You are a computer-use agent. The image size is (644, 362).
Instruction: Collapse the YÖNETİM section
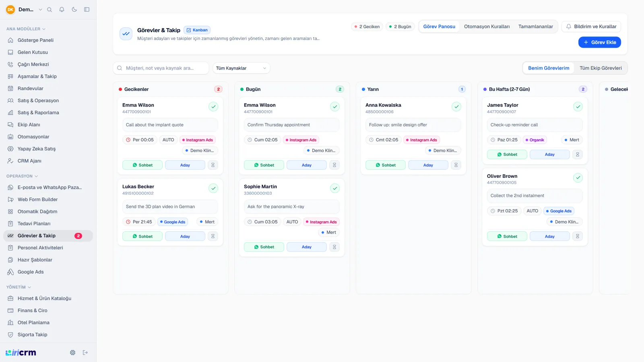coord(19,287)
